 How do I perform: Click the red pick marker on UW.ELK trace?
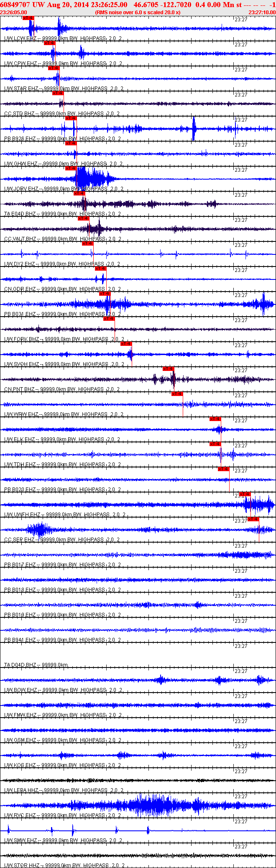click(215, 419)
